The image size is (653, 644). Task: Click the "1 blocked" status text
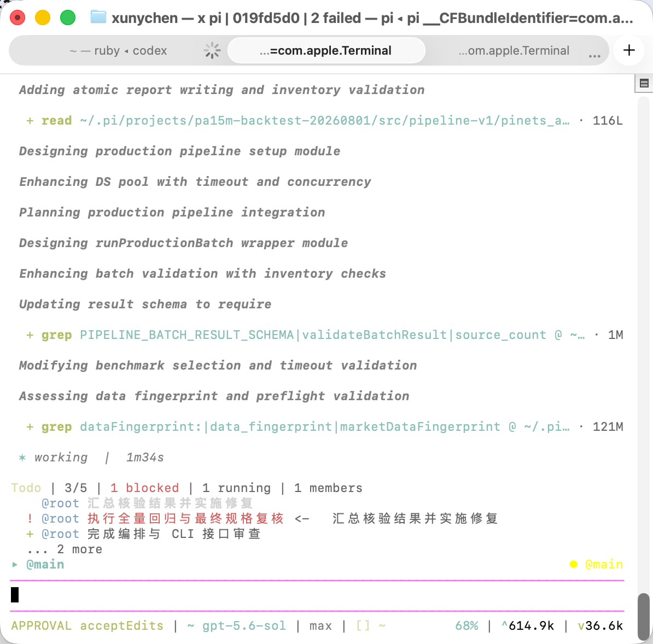click(x=144, y=488)
